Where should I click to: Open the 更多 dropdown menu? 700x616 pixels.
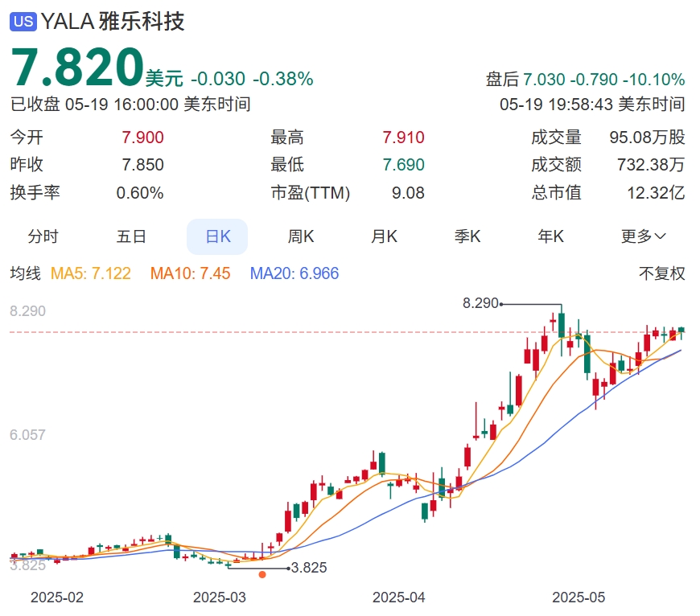pos(640,236)
